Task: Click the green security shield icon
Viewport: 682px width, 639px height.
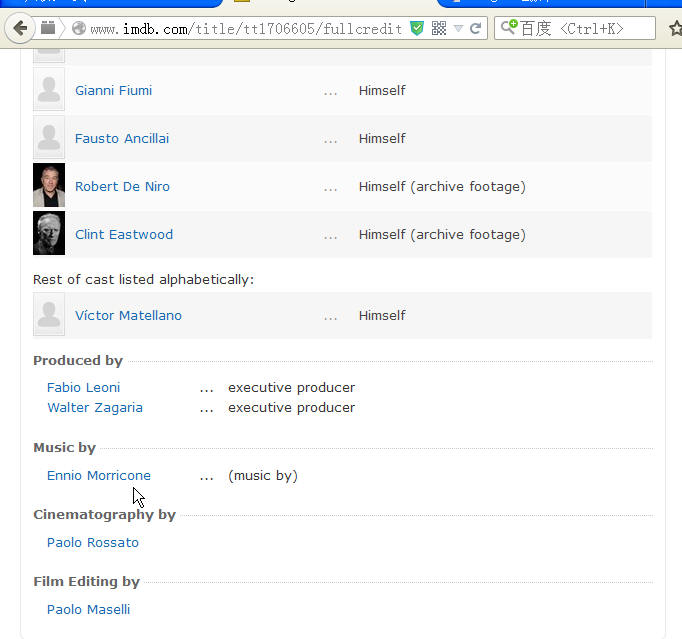Action: click(x=417, y=29)
